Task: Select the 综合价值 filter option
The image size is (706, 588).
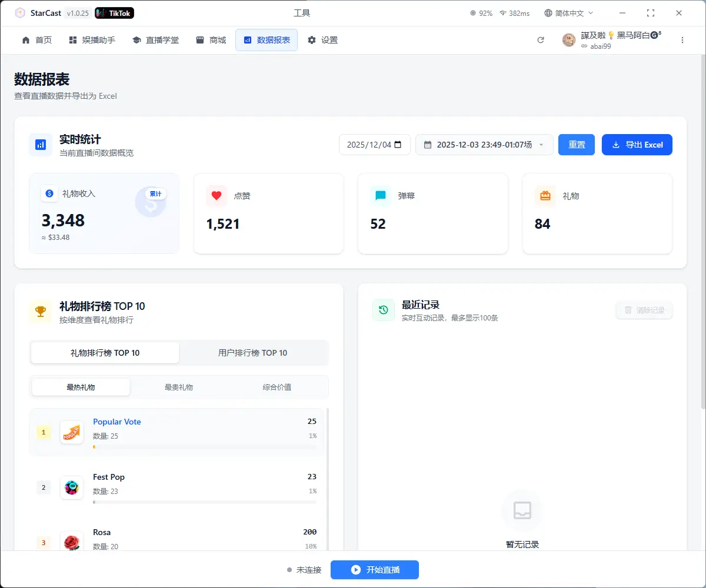Action: pyautogui.click(x=277, y=387)
